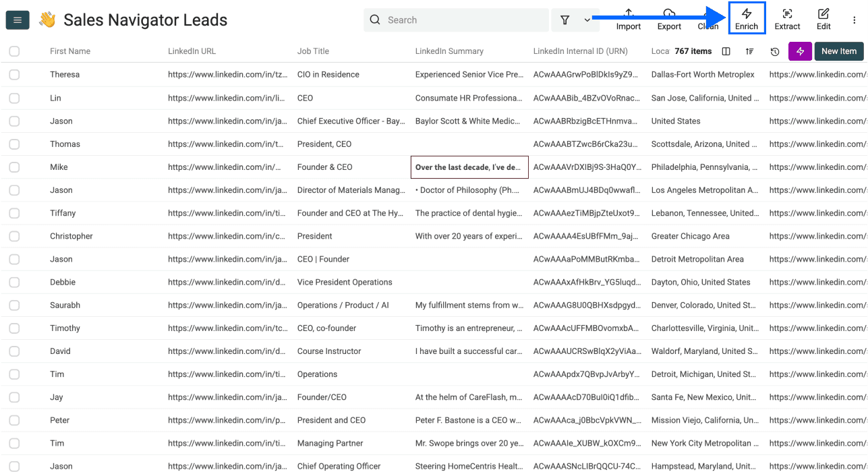Screen dimensions: 868x472
Task: Expand the chevron next to the filter icon
Action: (x=586, y=20)
